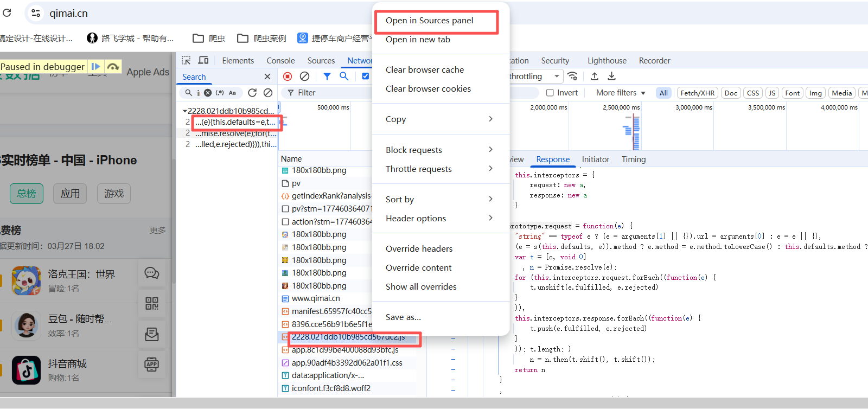Stop recording network log
The image size is (868, 409).
(x=288, y=76)
